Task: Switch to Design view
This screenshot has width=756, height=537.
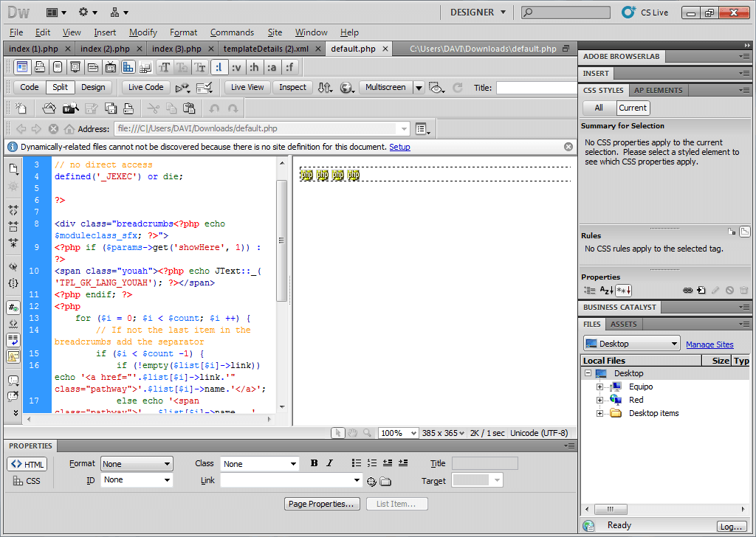Action: point(93,87)
